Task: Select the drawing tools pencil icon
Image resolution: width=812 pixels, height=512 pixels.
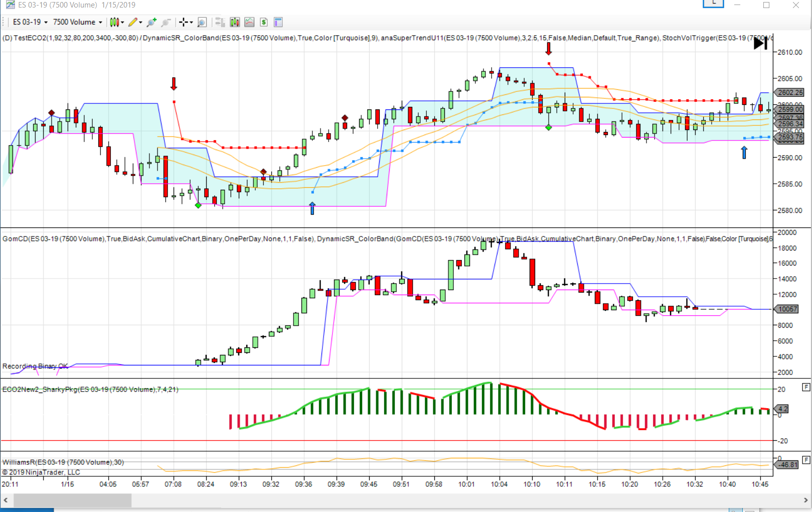Action: click(132, 22)
